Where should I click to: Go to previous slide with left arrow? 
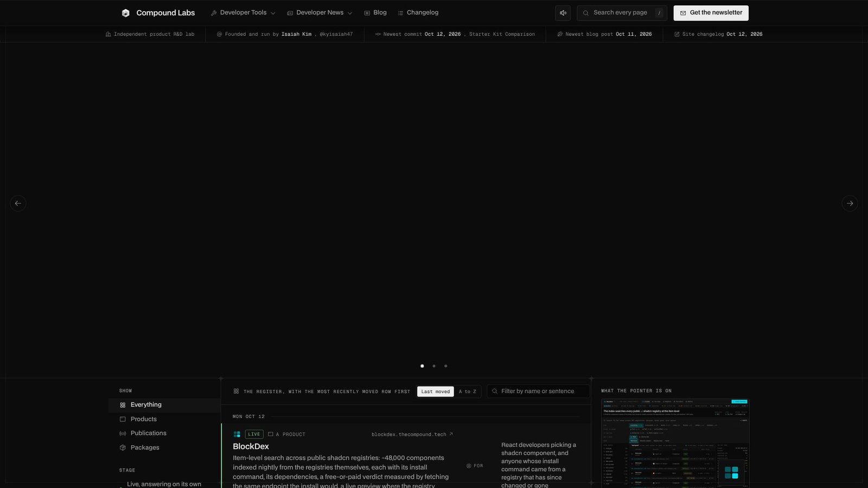[x=18, y=203]
